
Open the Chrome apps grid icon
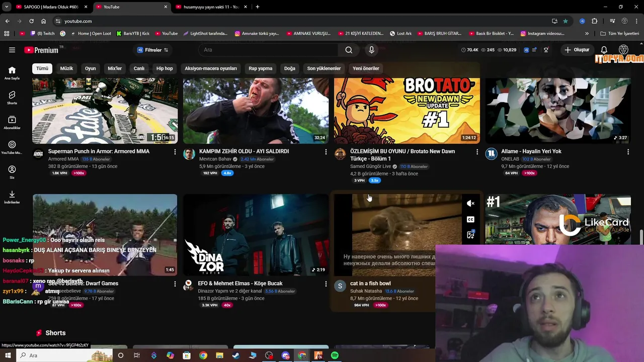tap(7, 34)
